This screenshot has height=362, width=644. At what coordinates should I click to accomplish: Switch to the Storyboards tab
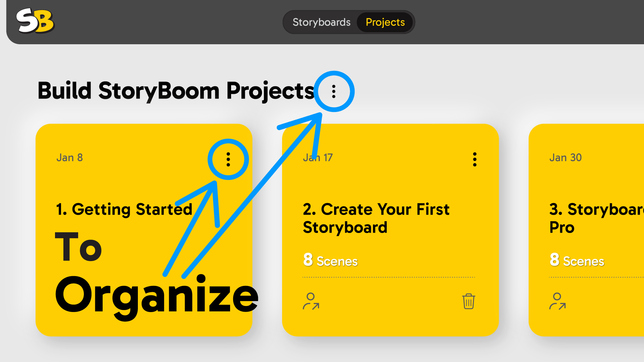click(322, 22)
